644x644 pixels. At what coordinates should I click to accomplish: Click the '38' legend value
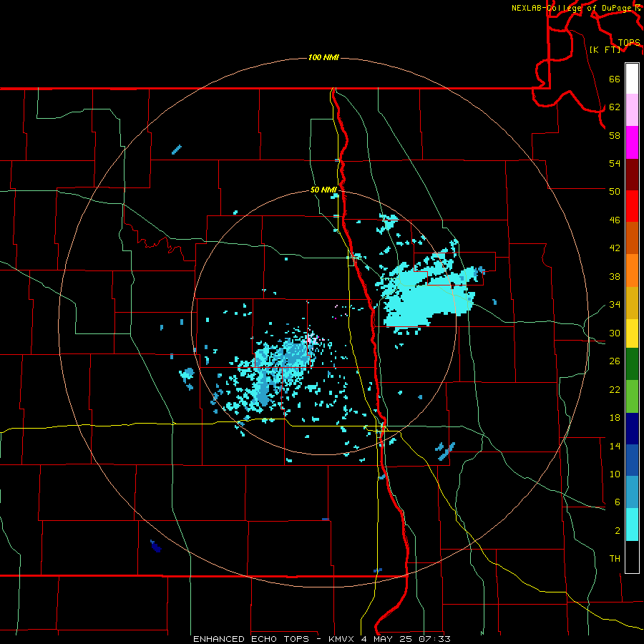pyautogui.click(x=615, y=277)
